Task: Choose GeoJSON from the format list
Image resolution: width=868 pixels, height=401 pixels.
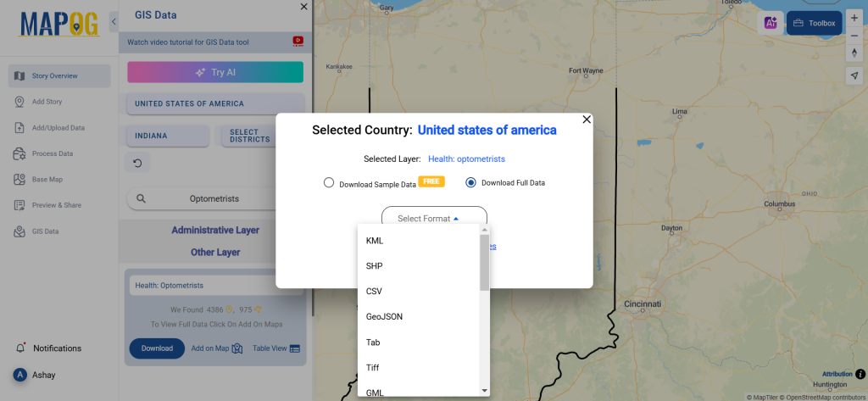Action: click(x=384, y=317)
